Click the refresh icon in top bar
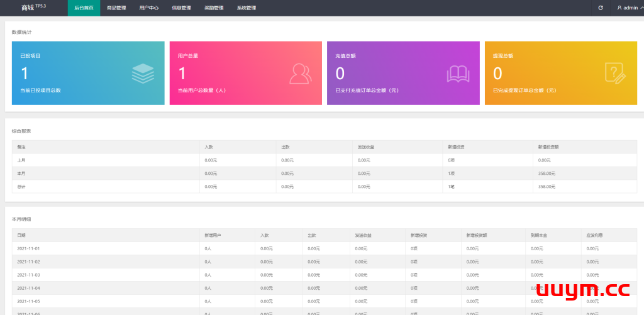The height and width of the screenshot is (315, 644). [601, 8]
